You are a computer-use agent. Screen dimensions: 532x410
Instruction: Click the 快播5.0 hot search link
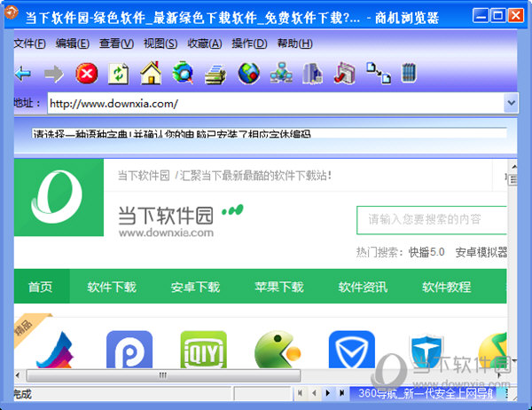[x=426, y=252]
